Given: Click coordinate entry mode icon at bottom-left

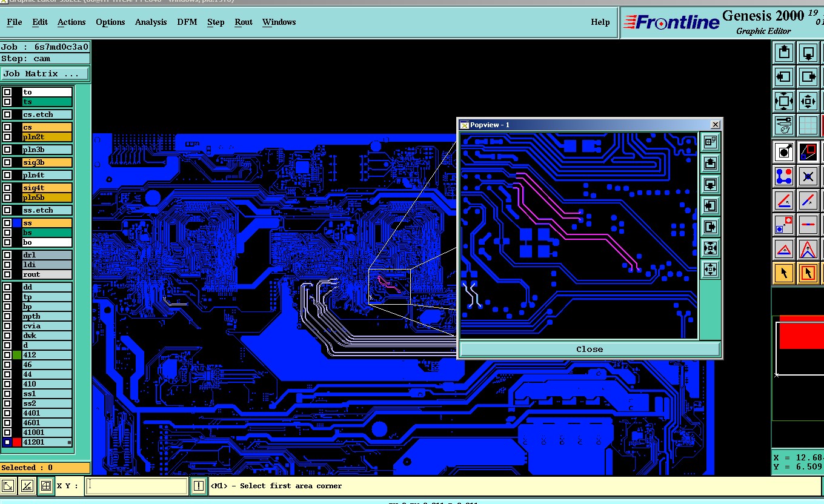Looking at the screenshot, I should 8,486.
